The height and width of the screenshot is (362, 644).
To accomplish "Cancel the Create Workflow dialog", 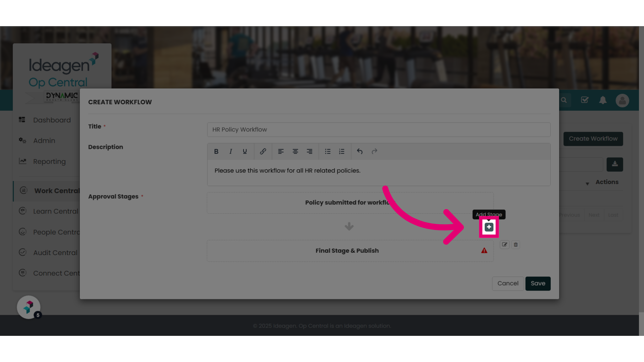I will click(508, 284).
